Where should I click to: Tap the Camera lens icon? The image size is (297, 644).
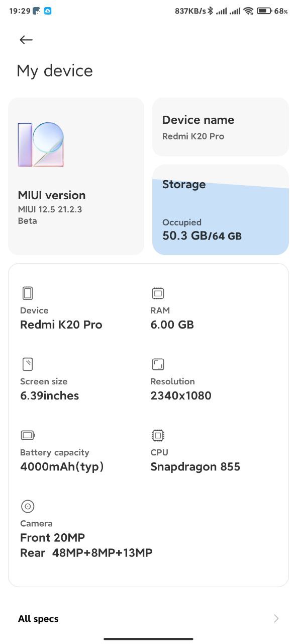coord(28,506)
